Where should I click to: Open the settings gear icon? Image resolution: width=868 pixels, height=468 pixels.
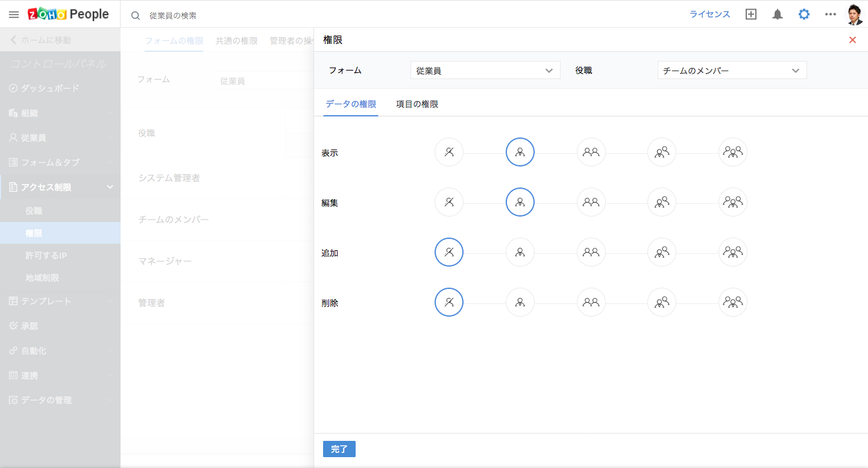pos(804,14)
